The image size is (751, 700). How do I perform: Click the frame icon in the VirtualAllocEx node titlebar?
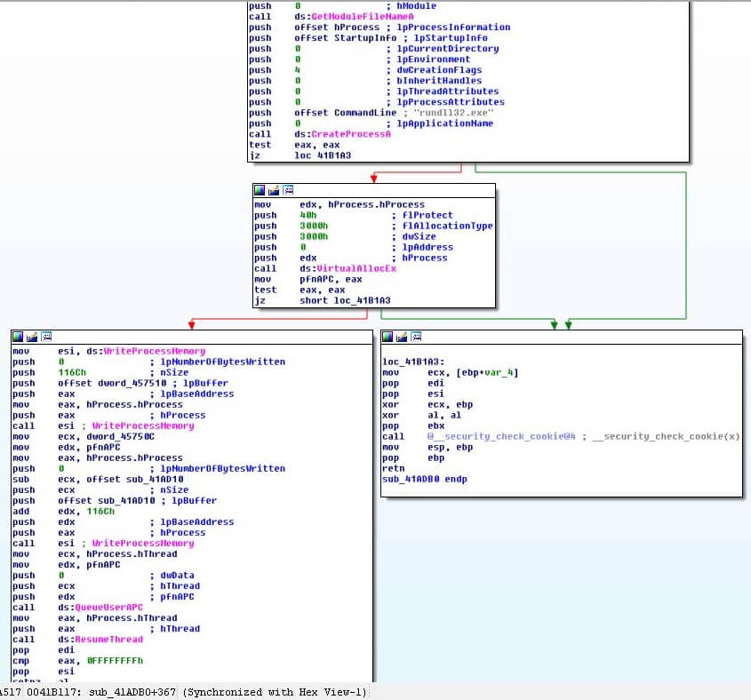click(288, 189)
